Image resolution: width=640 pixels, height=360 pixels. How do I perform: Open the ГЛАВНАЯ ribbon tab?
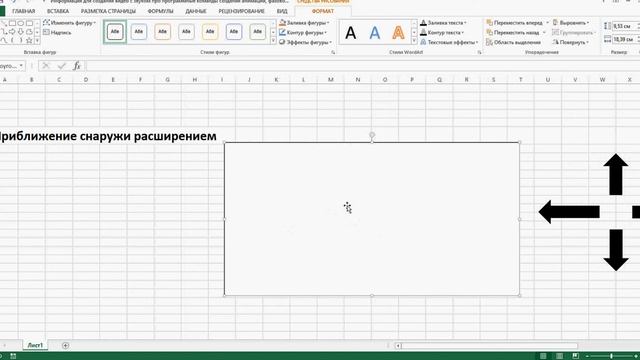(x=24, y=11)
